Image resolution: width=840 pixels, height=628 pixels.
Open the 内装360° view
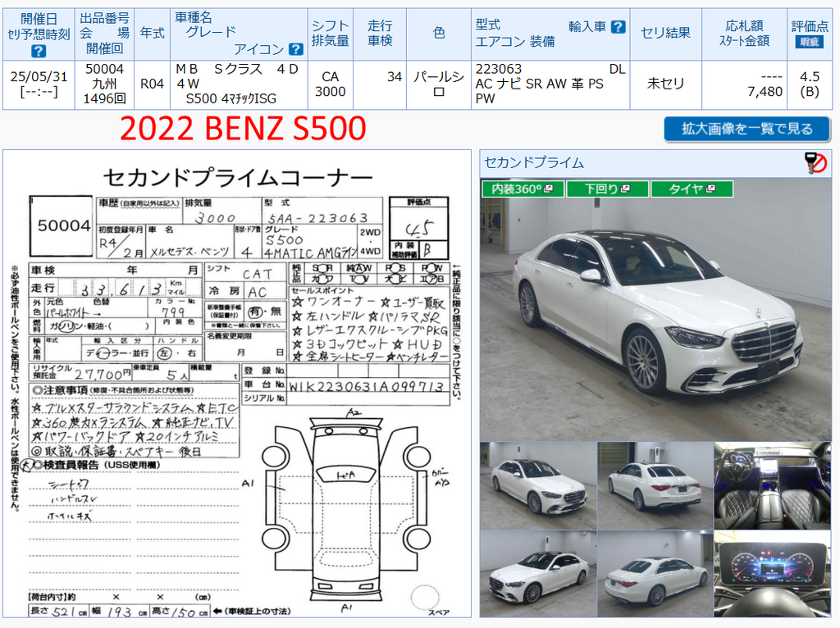pos(523,189)
